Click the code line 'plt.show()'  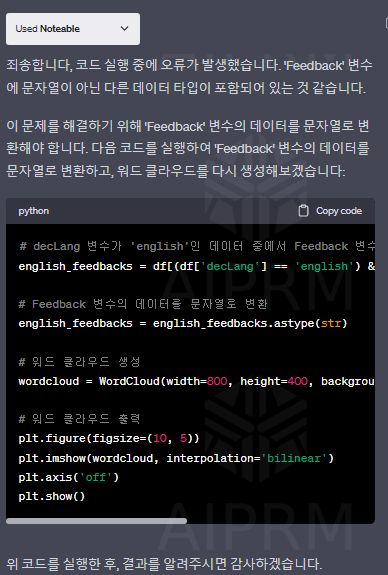[52, 496]
